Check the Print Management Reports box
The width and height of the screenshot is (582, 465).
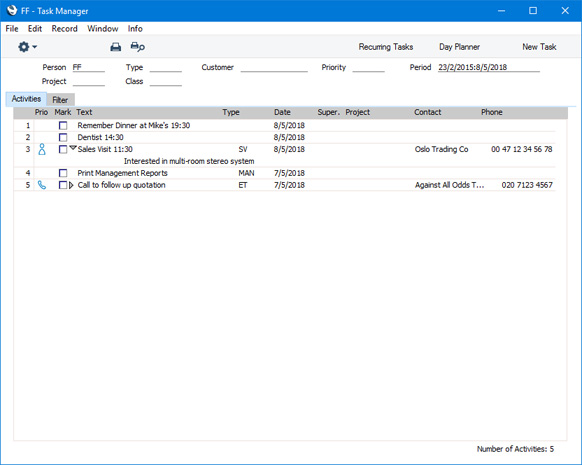[63, 173]
